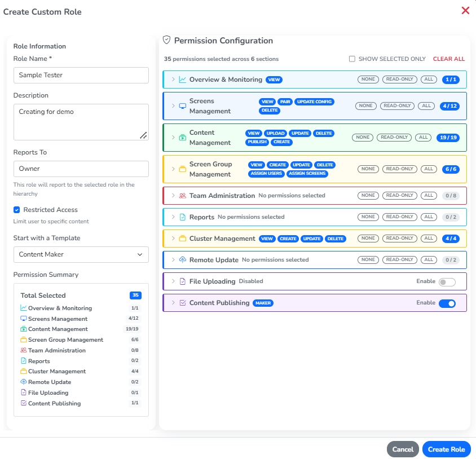Viewport: 476px width, 459px height.
Task: Expand the Screen Group Management section chevron
Action: pyautogui.click(x=173, y=169)
